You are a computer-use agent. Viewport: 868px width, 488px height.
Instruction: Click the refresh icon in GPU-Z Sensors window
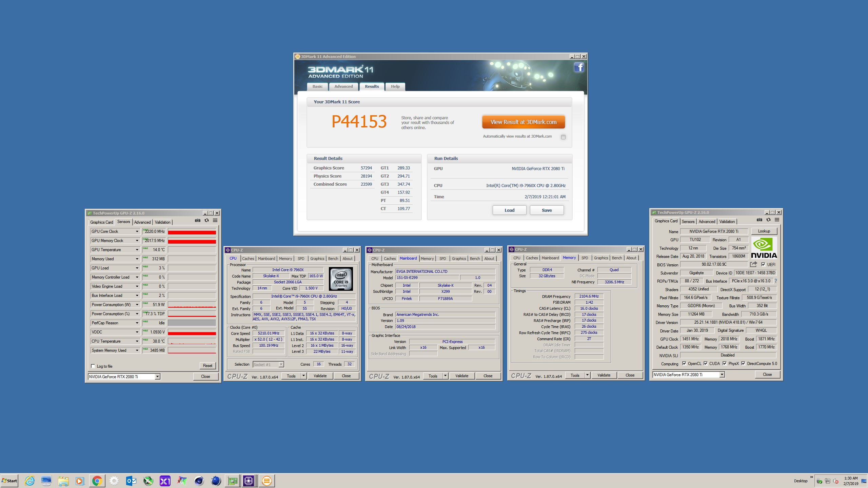click(x=206, y=221)
